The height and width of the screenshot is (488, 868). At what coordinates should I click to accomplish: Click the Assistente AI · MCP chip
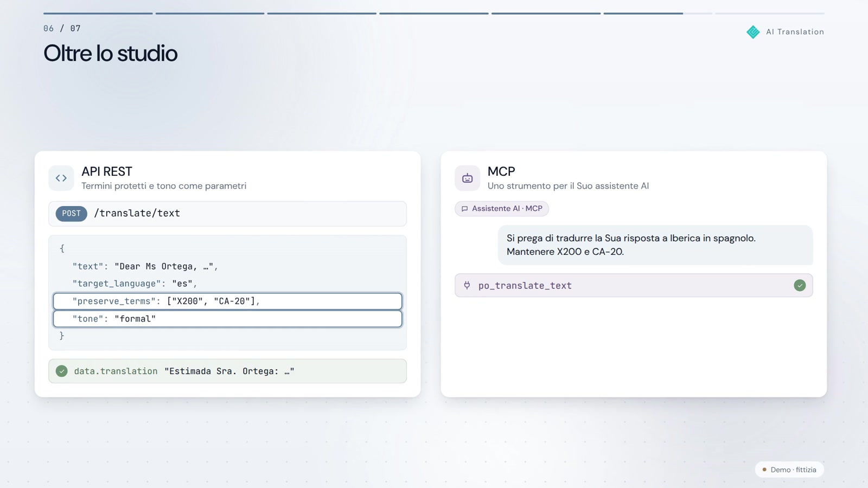click(x=502, y=209)
